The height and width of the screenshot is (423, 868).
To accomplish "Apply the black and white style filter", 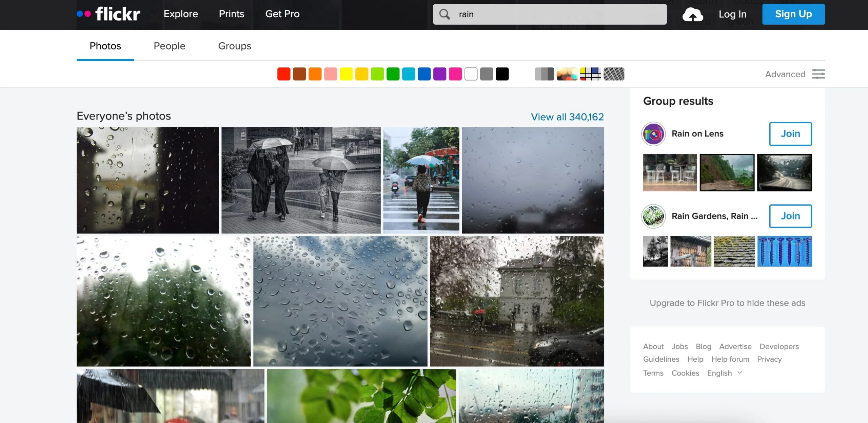I will (x=544, y=74).
